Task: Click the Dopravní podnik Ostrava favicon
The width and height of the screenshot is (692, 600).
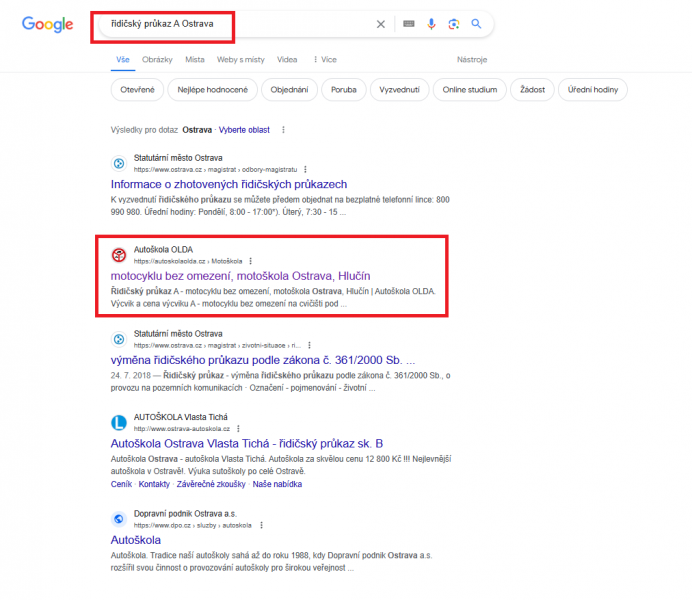Action: click(x=119, y=519)
